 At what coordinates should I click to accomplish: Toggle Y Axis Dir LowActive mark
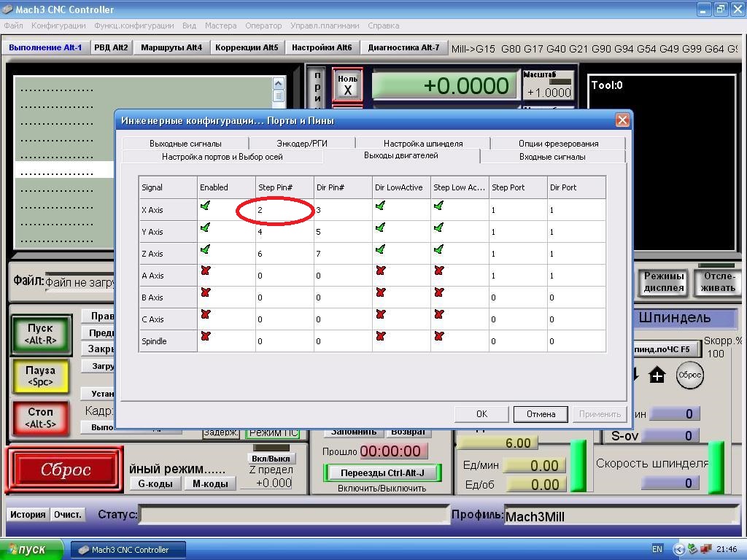(x=380, y=228)
